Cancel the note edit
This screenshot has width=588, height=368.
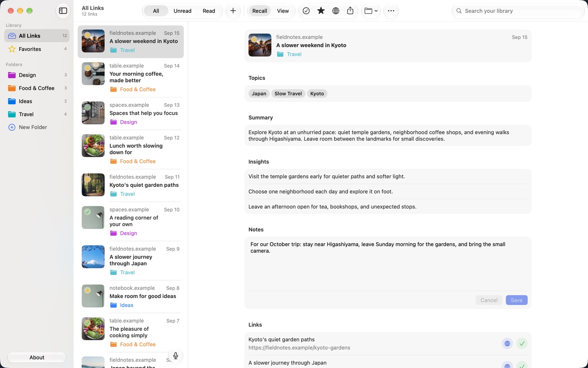click(489, 300)
